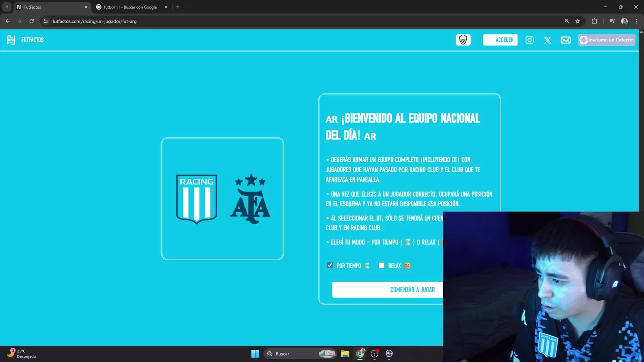Screen dimensions: 644x362
Task: Click COMENZAR A JUGAR button
Action: [x=412, y=290]
